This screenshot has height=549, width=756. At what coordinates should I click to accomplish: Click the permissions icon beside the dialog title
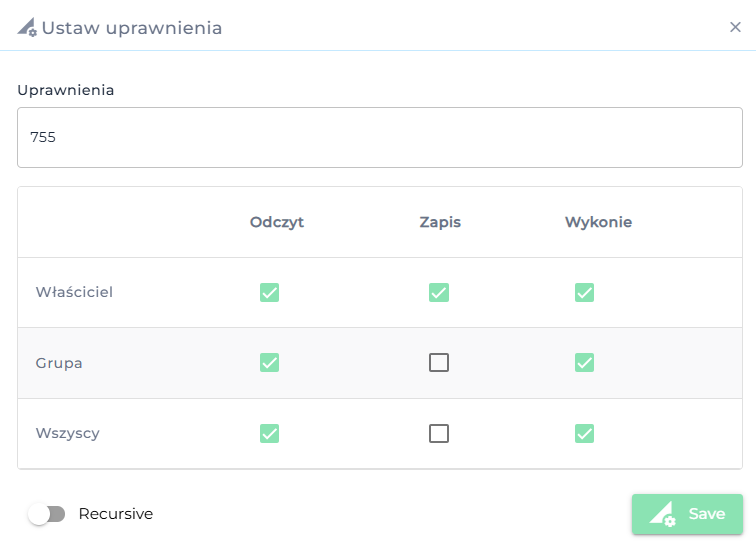(x=27, y=28)
